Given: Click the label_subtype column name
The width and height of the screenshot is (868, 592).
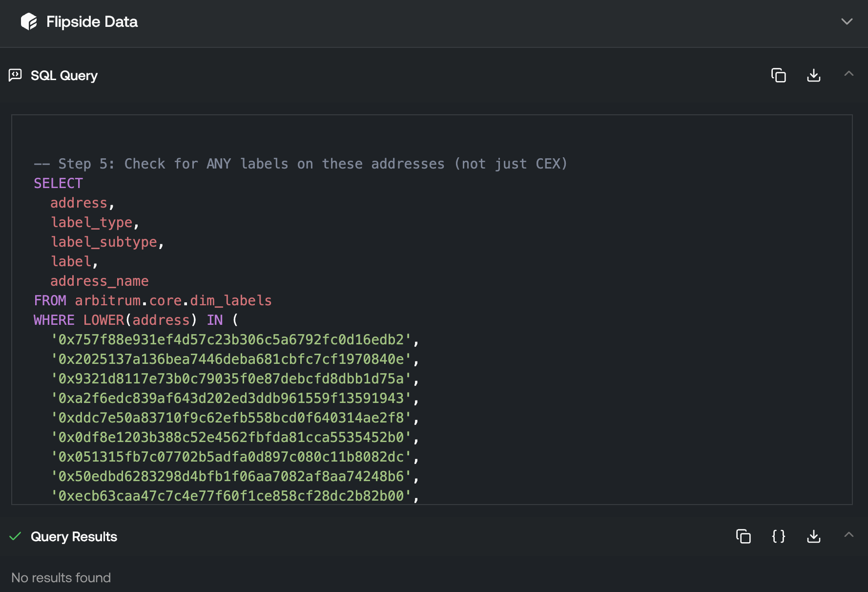Looking at the screenshot, I should tap(103, 242).
